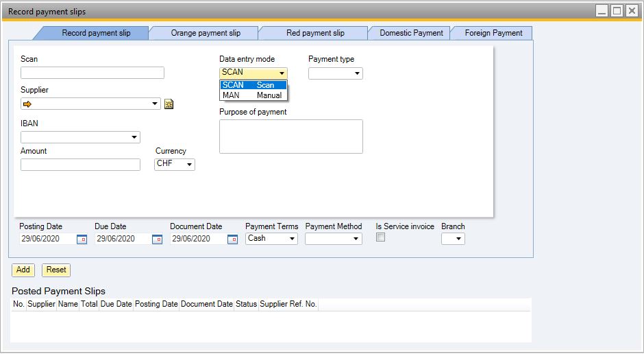644x354 pixels.
Task: Select the MAN Manual option
Action: [253, 95]
